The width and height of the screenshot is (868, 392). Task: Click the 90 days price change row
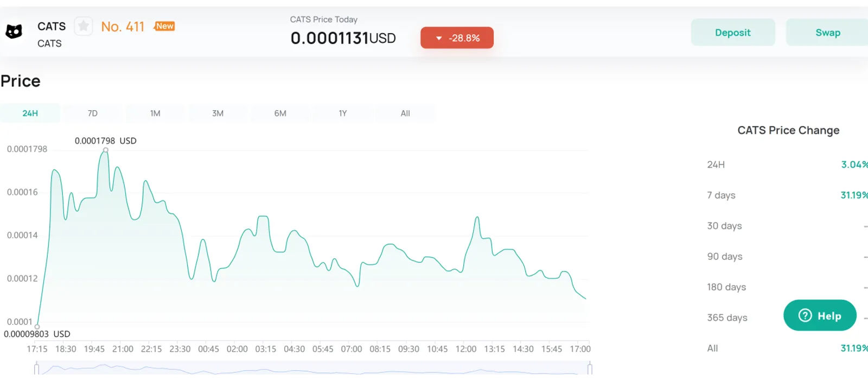(787, 256)
